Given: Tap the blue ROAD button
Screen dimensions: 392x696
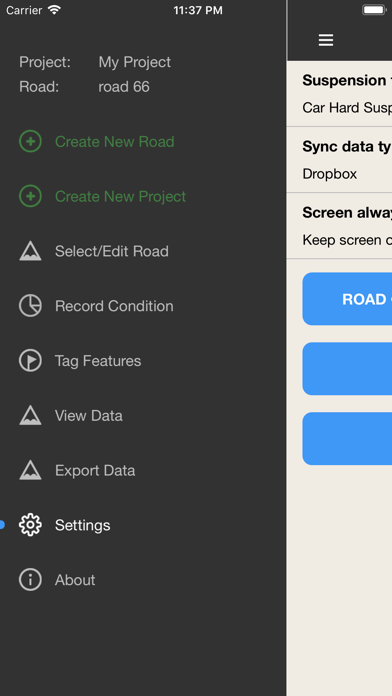Looking at the screenshot, I should tap(347, 299).
